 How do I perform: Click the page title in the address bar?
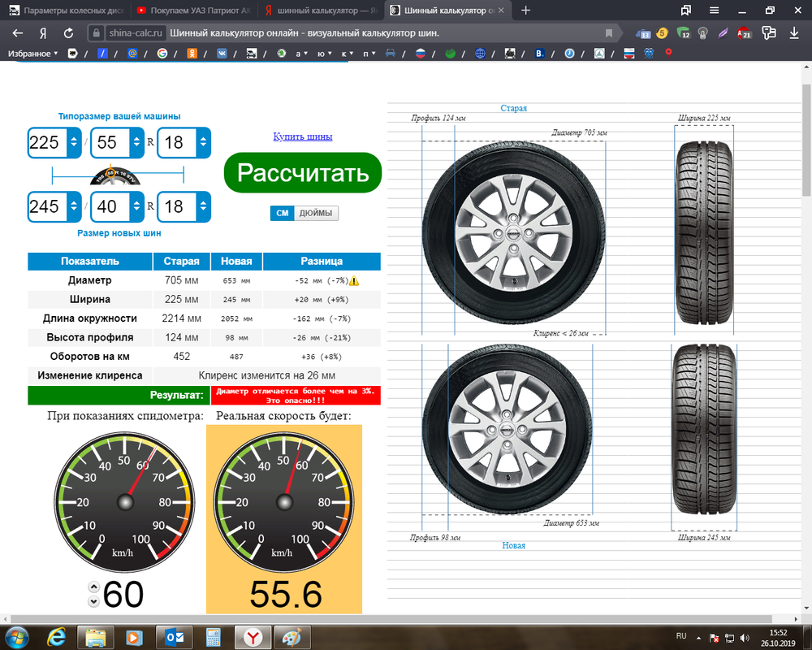304,33
